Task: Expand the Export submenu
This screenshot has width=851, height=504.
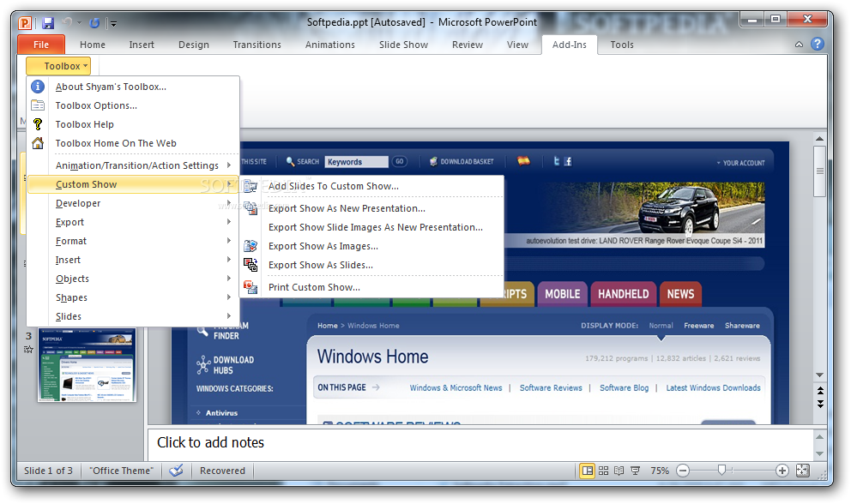Action: [133, 223]
